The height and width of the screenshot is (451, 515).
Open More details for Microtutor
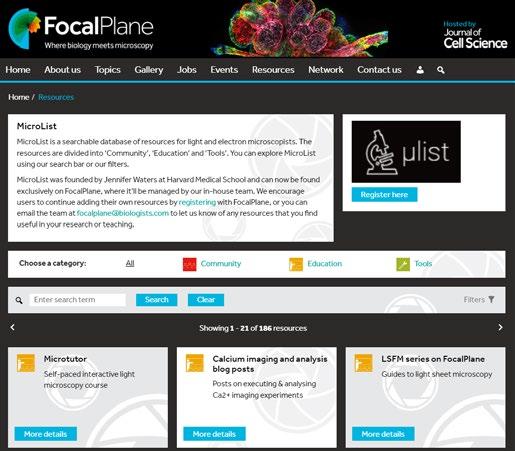(46, 434)
